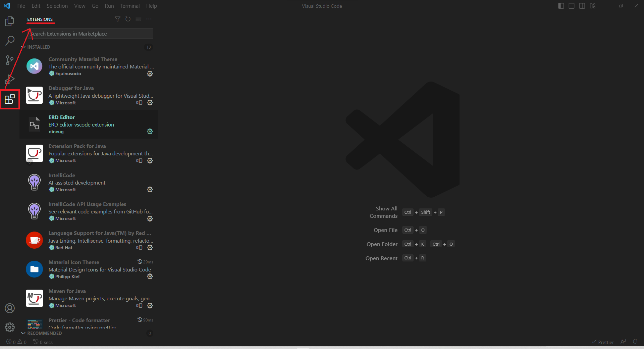The height and width of the screenshot is (349, 644).
Task: Open gear menu for Material Icon Theme
Action: pyautogui.click(x=150, y=277)
